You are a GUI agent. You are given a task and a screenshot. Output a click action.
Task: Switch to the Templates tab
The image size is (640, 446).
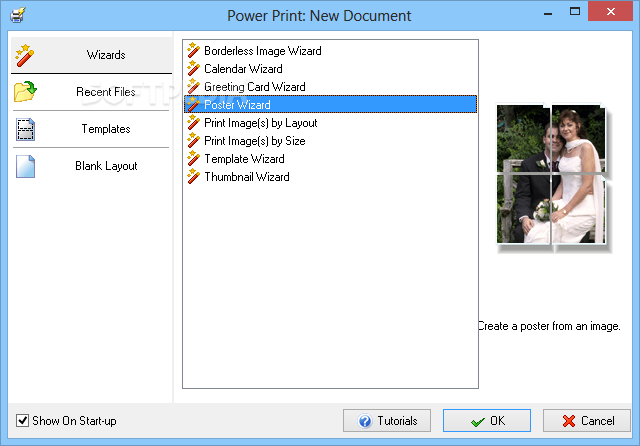point(91,129)
